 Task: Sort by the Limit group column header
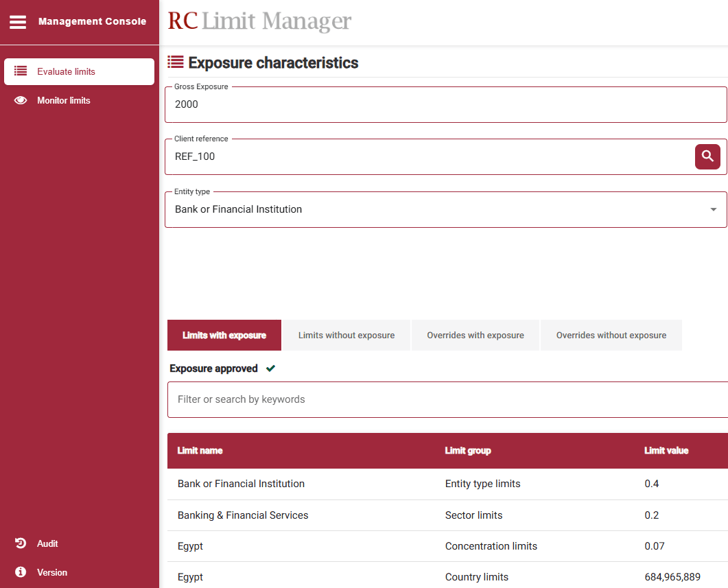click(467, 451)
